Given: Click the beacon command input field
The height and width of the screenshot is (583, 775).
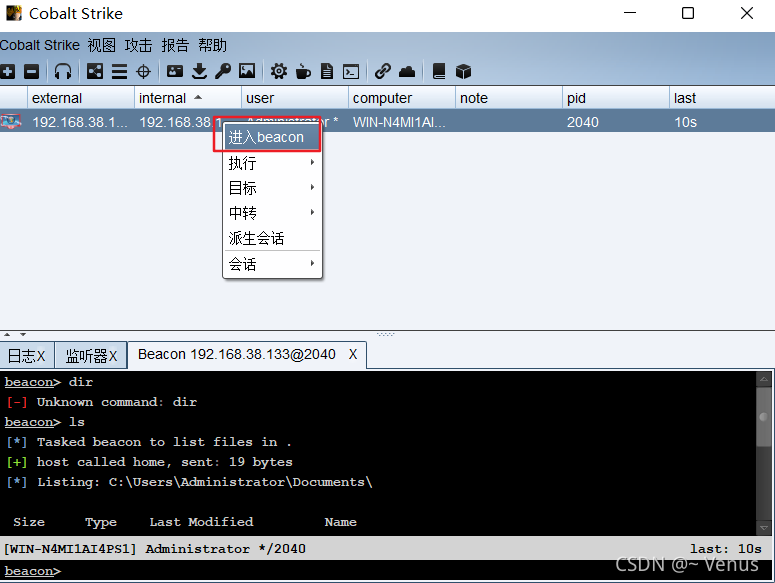Looking at the screenshot, I should 386,571.
